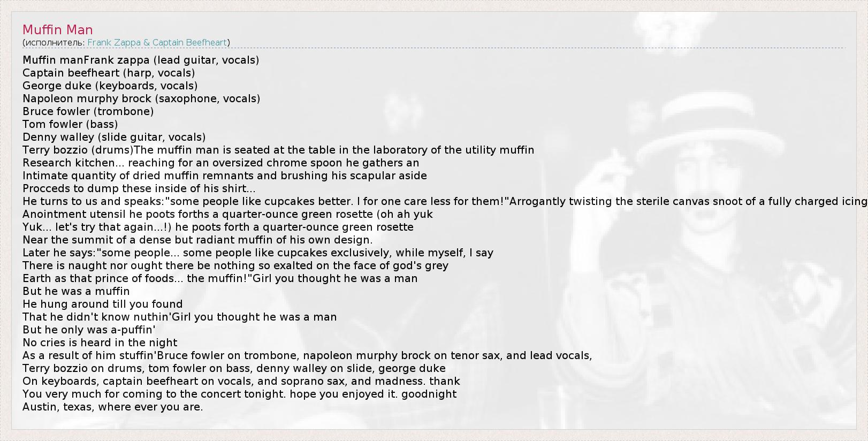Click the line "Denny walley (slide guitar, vocals)"
Viewport: 868px width, 441px height.
tap(114, 137)
